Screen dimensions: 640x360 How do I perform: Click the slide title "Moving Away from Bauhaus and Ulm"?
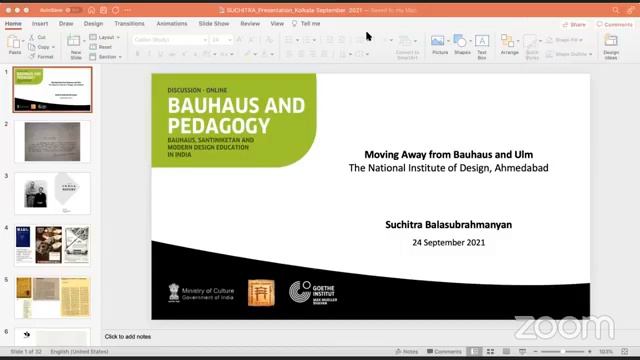pos(449,155)
